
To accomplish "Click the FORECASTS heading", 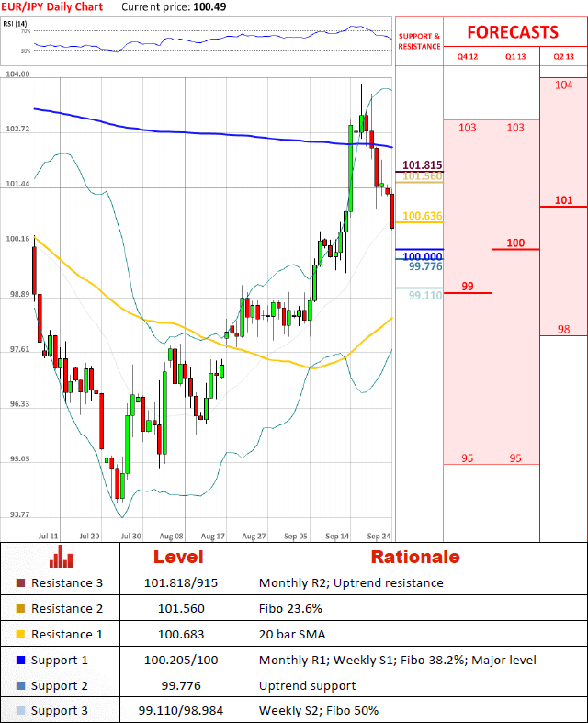I will pos(512,32).
